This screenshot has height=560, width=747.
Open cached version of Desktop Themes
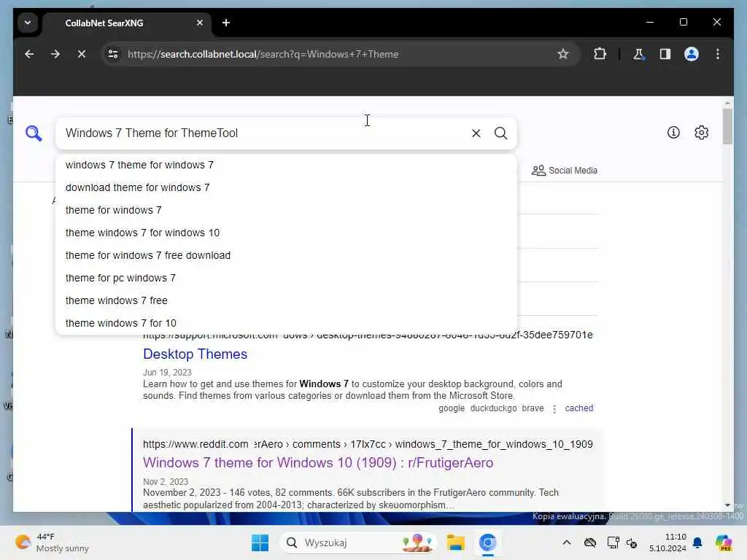[578, 408]
